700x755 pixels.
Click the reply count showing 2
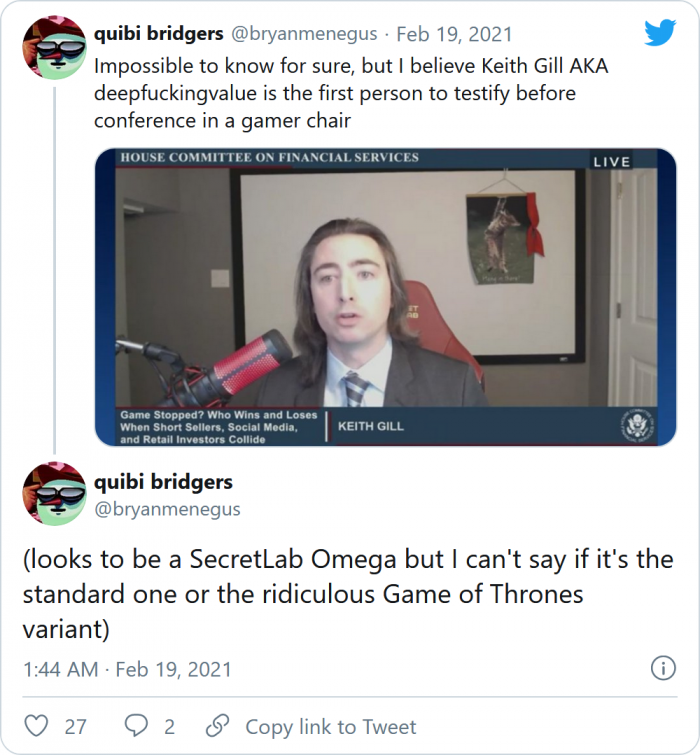(169, 727)
